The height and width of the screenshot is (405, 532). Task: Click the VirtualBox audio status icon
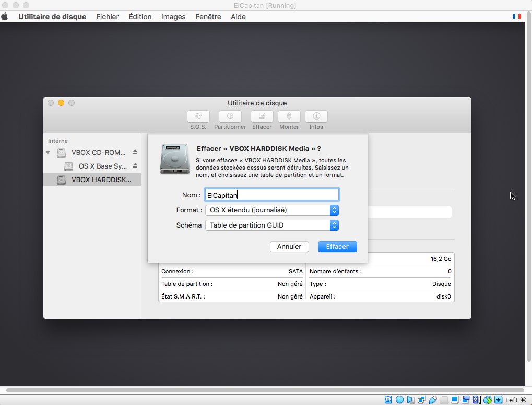[x=410, y=400]
